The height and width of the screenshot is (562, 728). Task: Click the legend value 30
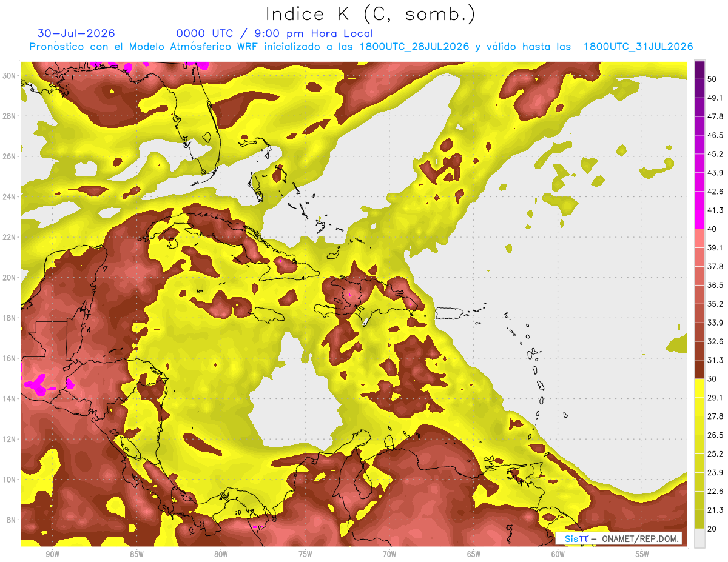[x=713, y=379]
